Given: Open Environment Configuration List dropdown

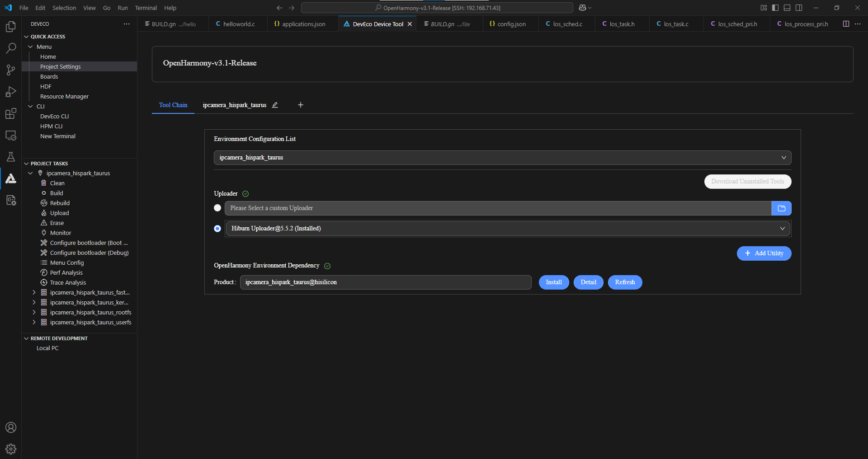Looking at the screenshot, I should point(502,158).
